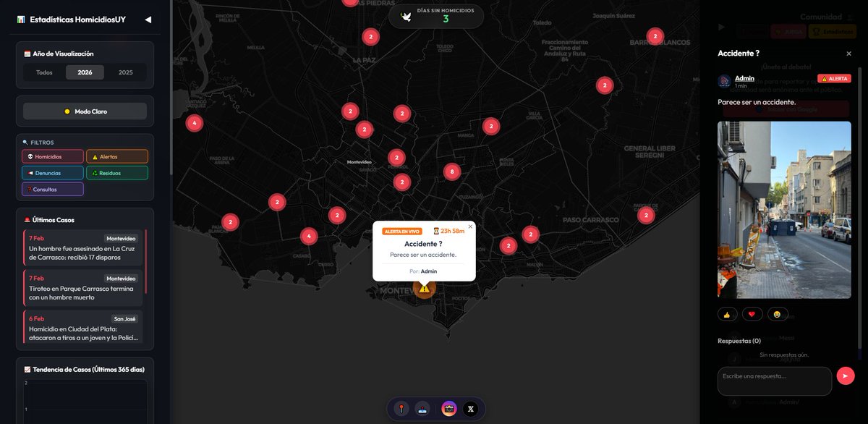This screenshot has height=424, width=868.
Task: Click the red pin tool in bottom toolbar
Action: tap(401, 409)
